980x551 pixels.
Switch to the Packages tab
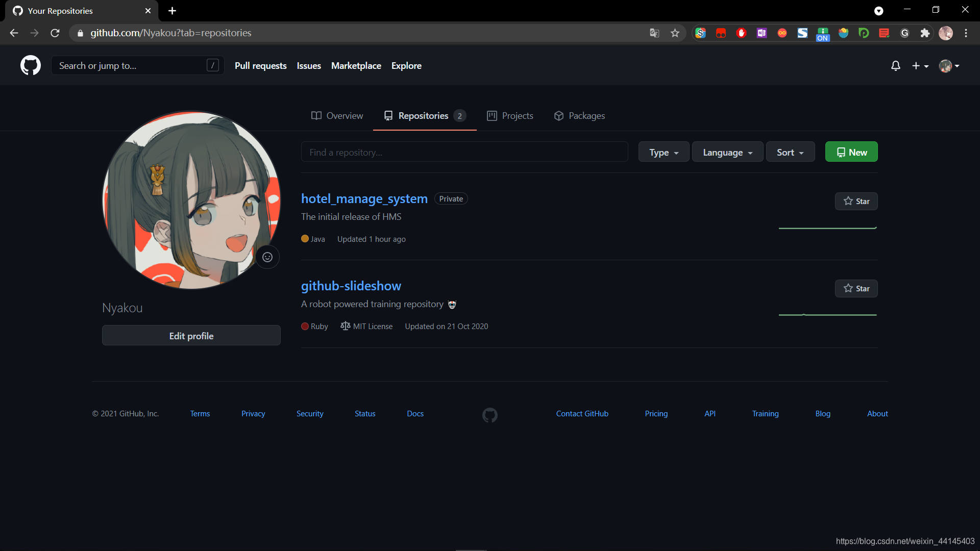click(579, 116)
